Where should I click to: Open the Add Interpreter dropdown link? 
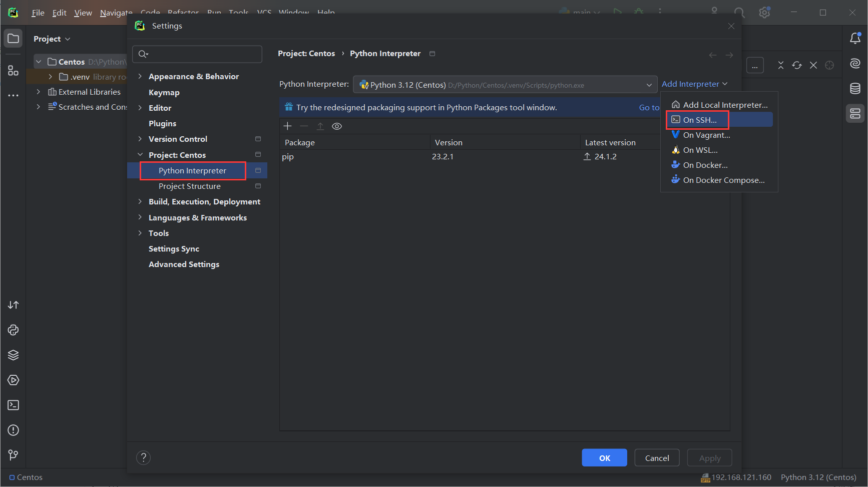click(x=694, y=84)
